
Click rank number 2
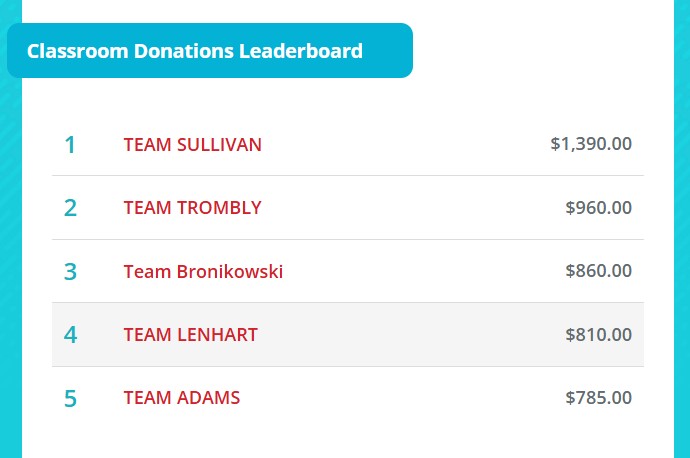coord(70,208)
